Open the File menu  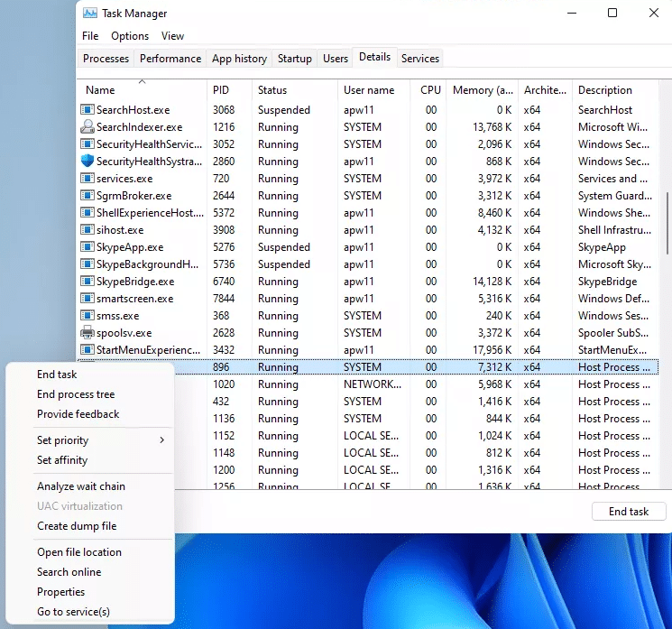click(x=90, y=36)
